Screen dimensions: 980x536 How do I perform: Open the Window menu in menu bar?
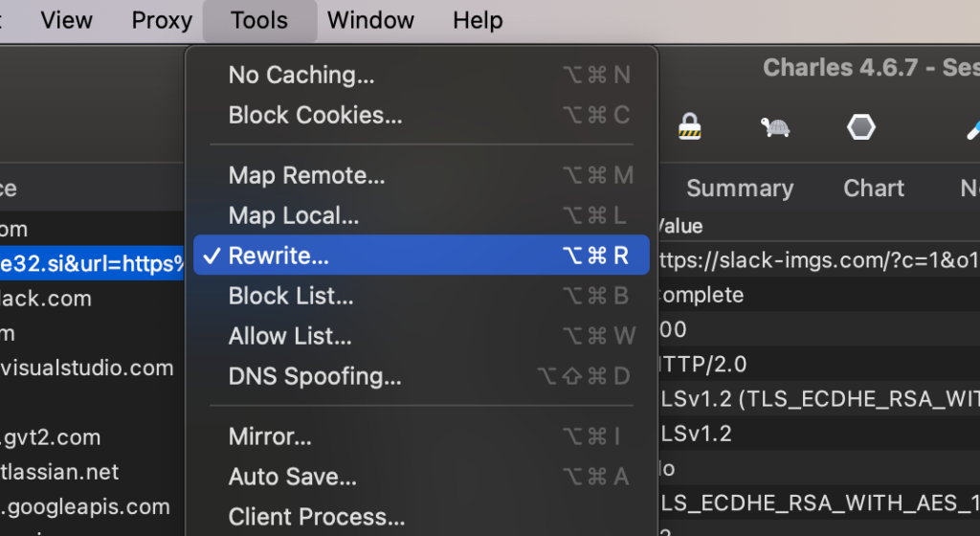click(x=369, y=20)
